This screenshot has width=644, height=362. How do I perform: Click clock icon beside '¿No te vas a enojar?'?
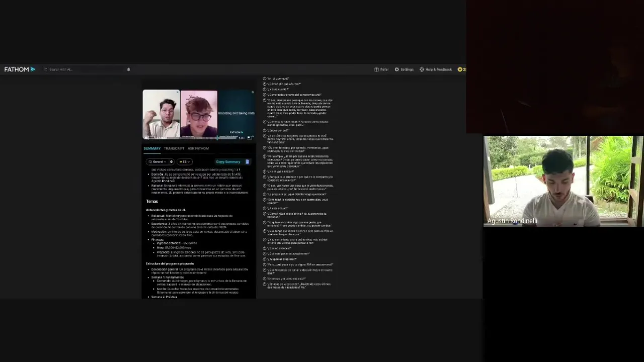[265, 171]
